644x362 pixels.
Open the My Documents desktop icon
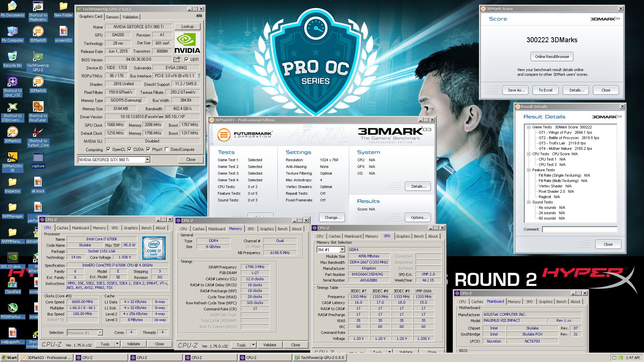click(12, 9)
